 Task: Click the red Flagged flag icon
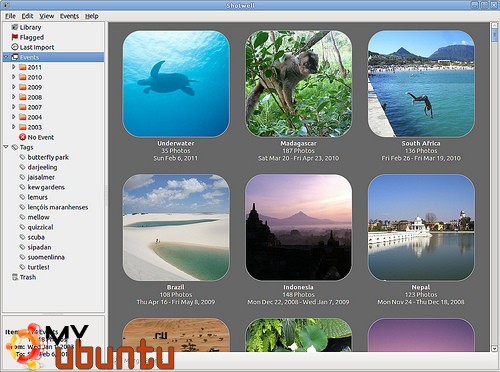[x=15, y=37]
